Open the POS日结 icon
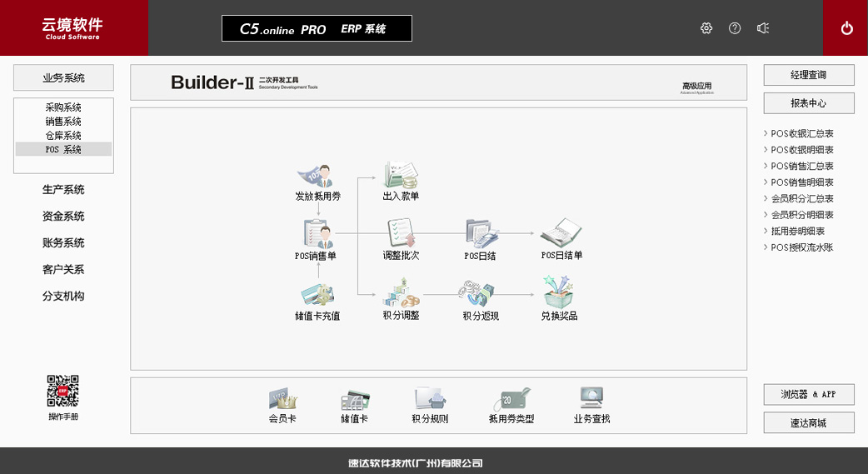The width and height of the screenshot is (868, 474). pos(481,235)
